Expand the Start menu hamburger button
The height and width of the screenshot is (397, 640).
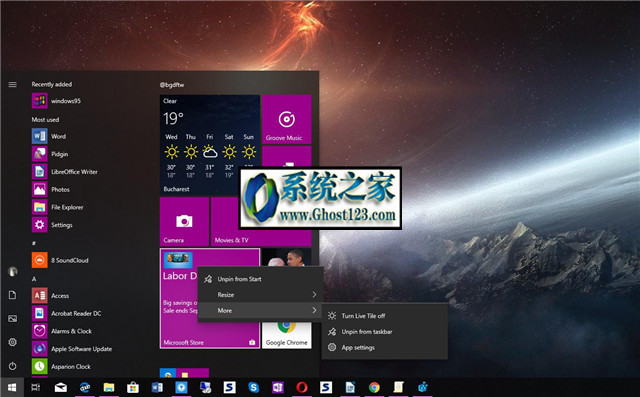tap(13, 84)
